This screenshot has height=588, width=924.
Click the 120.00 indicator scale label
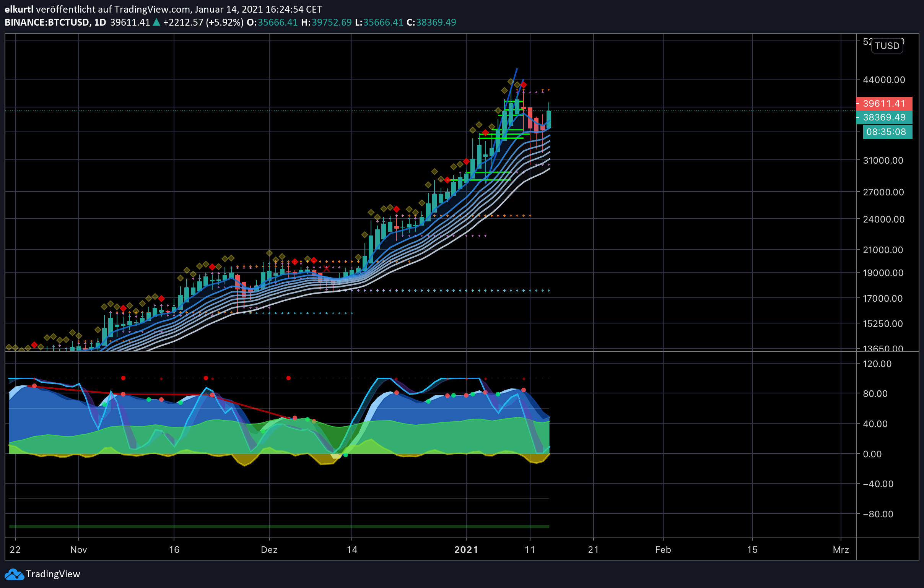877,364
